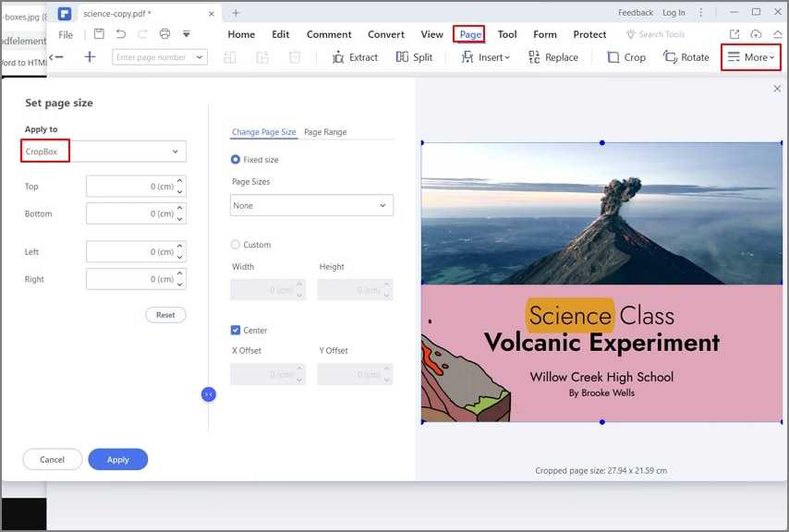
Task: Switch to Page Range tab
Action: (x=325, y=132)
